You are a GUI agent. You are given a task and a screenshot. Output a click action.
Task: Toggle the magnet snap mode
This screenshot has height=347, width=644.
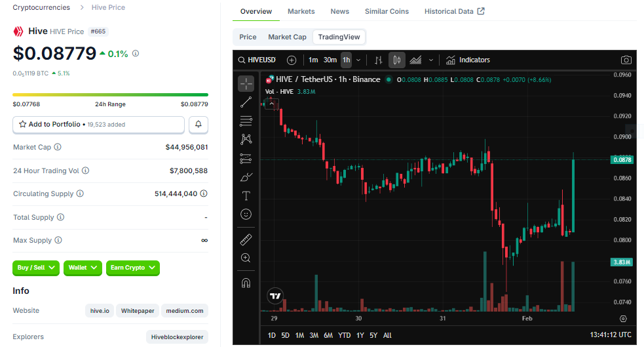pos(246,283)
